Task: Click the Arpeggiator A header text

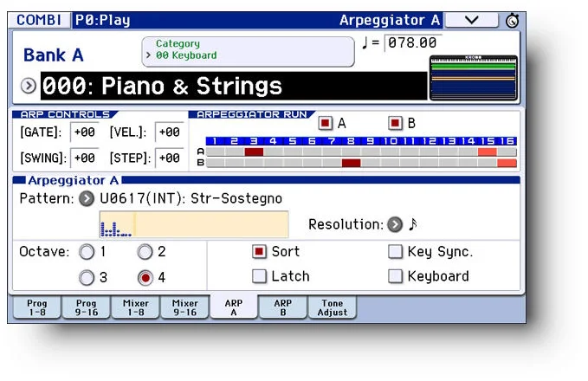Action: pos(74,180)
